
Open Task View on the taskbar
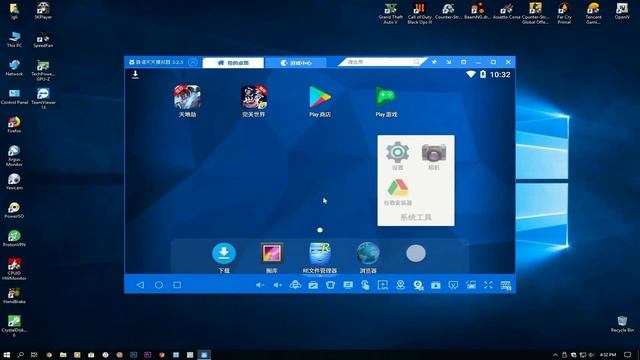coord(34,355)
